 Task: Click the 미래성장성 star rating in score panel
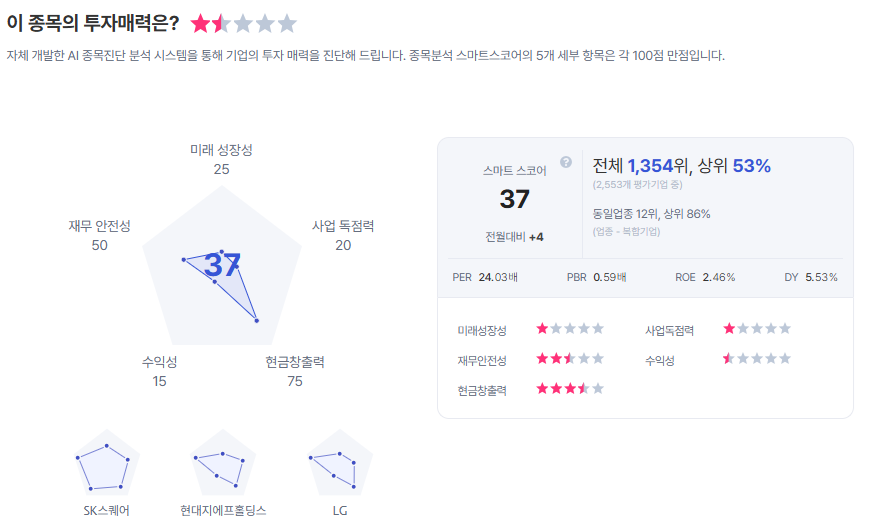click(x=570, y=328)
